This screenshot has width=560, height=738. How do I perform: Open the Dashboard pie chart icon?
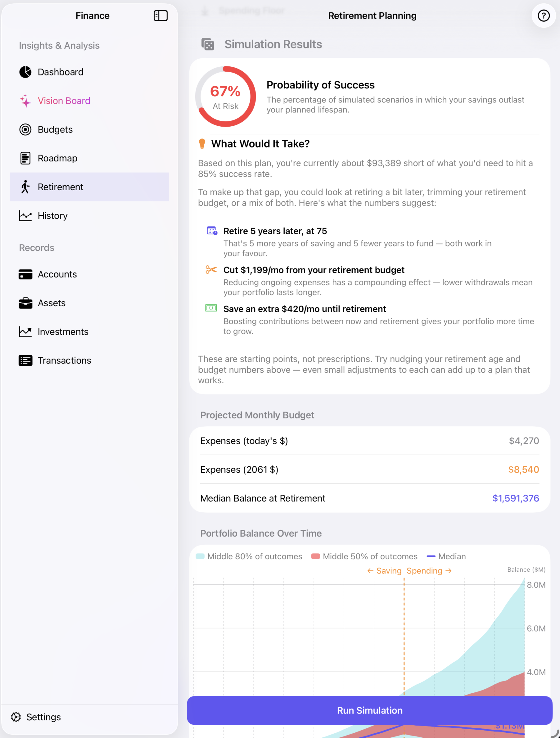pyautogui.click(x=25, y=72)
